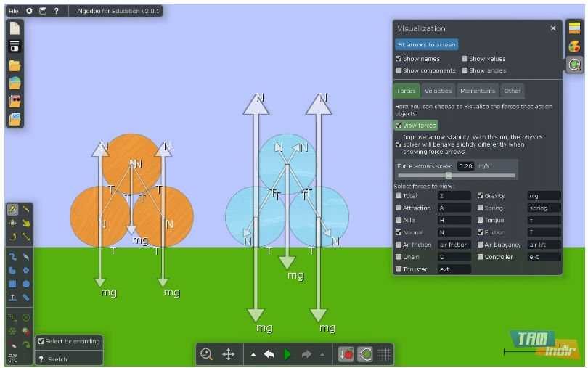
Task: Open the Appearance color palette icon
Action: (574, 46)
